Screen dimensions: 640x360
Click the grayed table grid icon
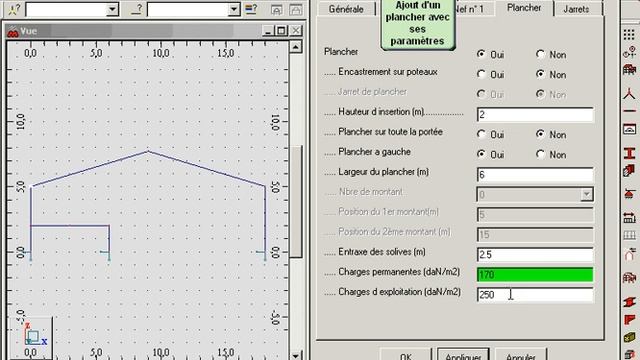[629, 235]
